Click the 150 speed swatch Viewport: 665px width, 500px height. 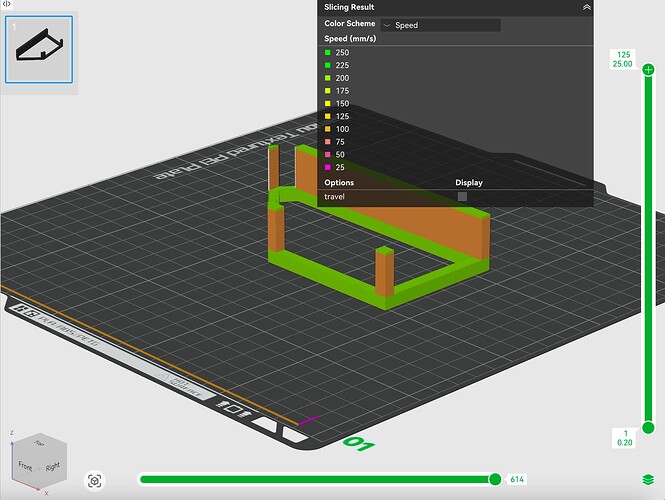(327, 103)
